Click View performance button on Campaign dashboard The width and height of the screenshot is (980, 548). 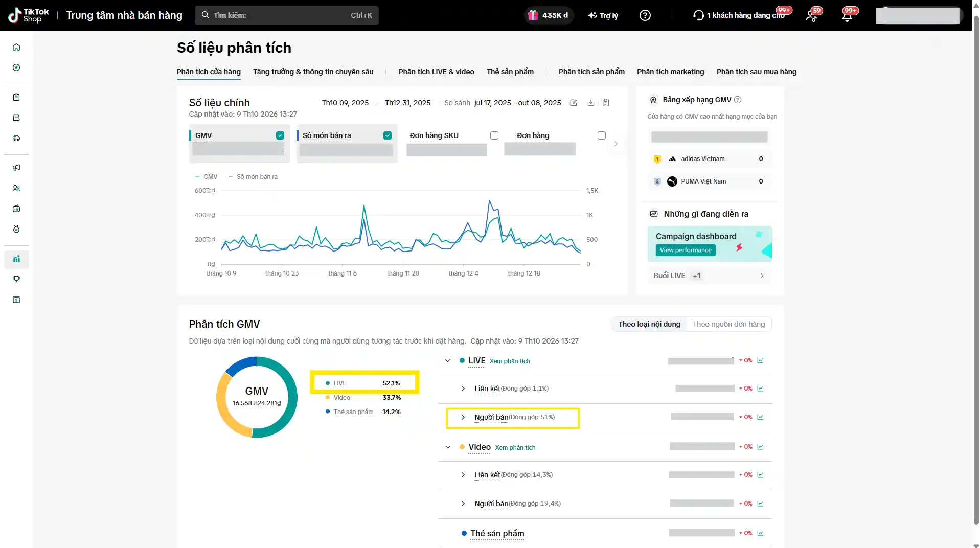coord(686,250)
